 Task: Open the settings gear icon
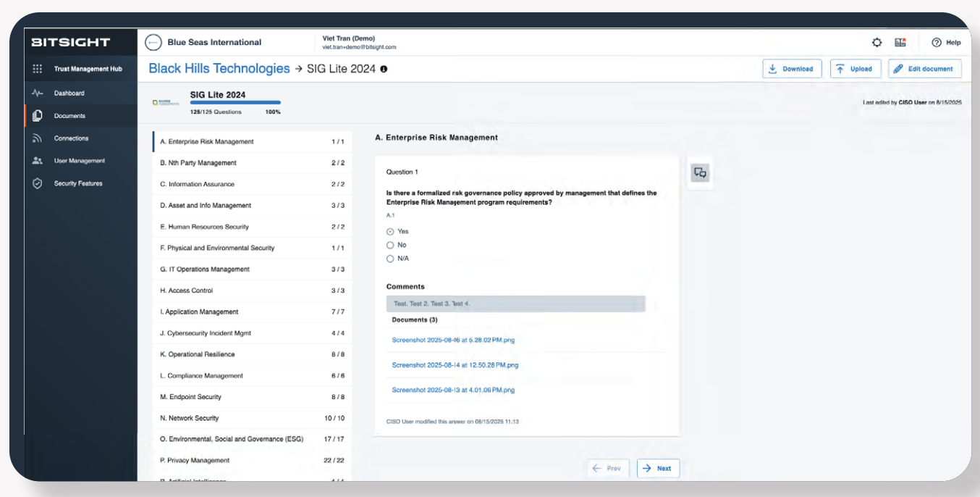click(876, 43)
